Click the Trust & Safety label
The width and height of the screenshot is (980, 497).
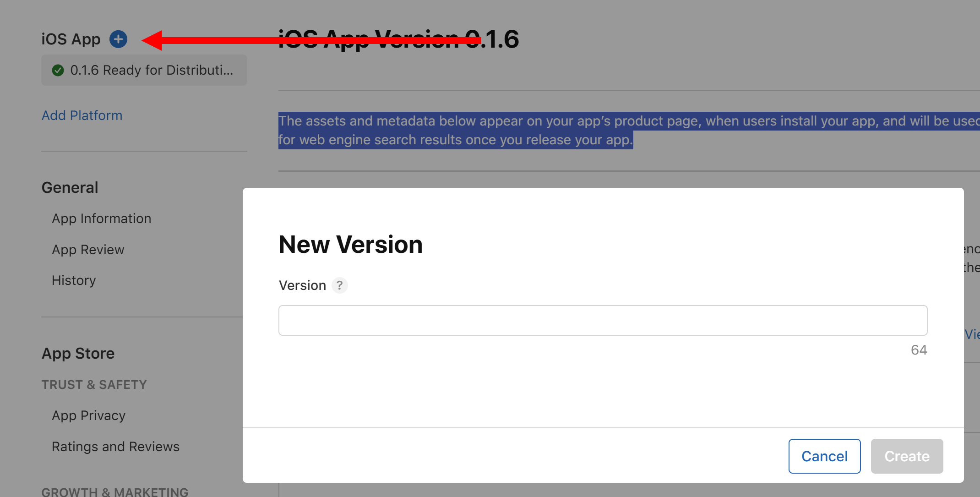coord(94,385)
